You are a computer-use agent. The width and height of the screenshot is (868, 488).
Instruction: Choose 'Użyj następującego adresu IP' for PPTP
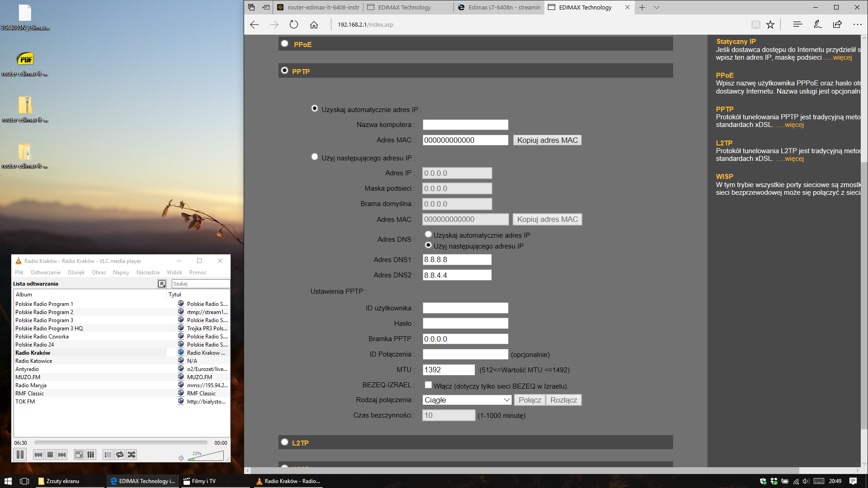(x=315, y=157)
